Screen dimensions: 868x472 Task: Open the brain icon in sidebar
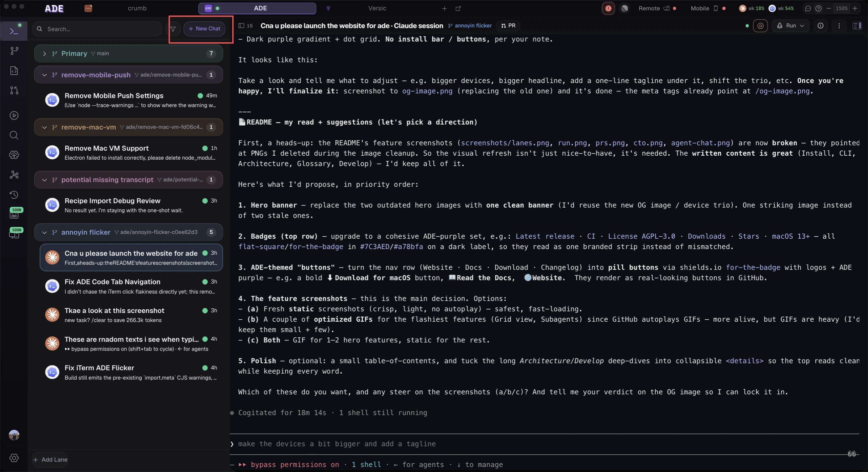[x=14, y=155]
